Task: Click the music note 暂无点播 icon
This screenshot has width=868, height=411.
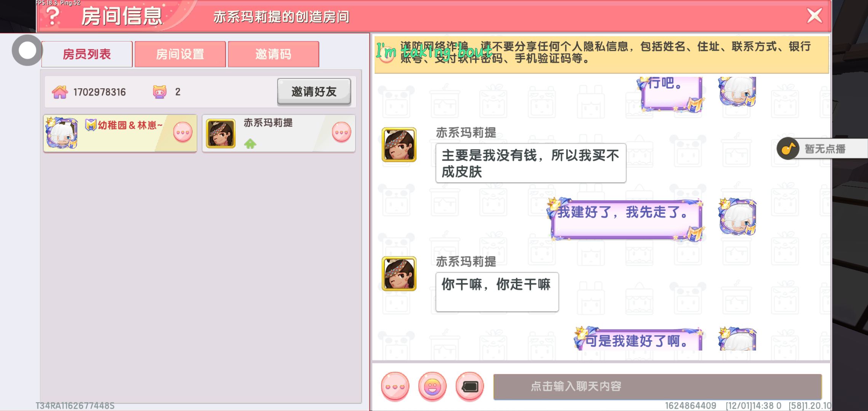Action: 788,148
